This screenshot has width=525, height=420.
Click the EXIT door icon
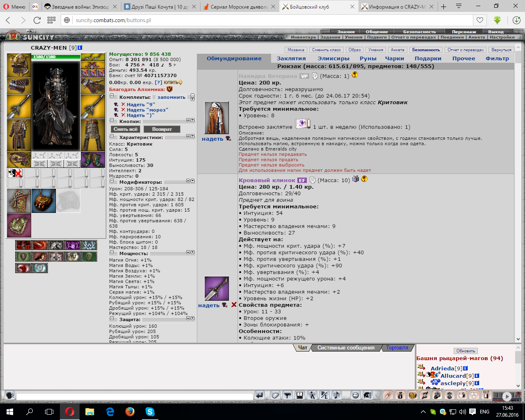click(486, 395)
